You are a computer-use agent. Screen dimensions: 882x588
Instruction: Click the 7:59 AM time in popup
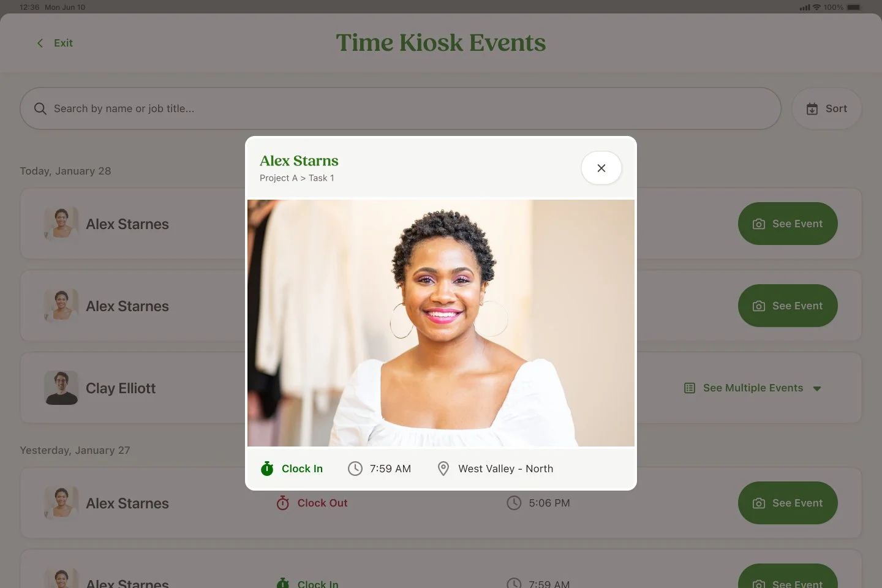pyautogui.click(x=390, y=469)
